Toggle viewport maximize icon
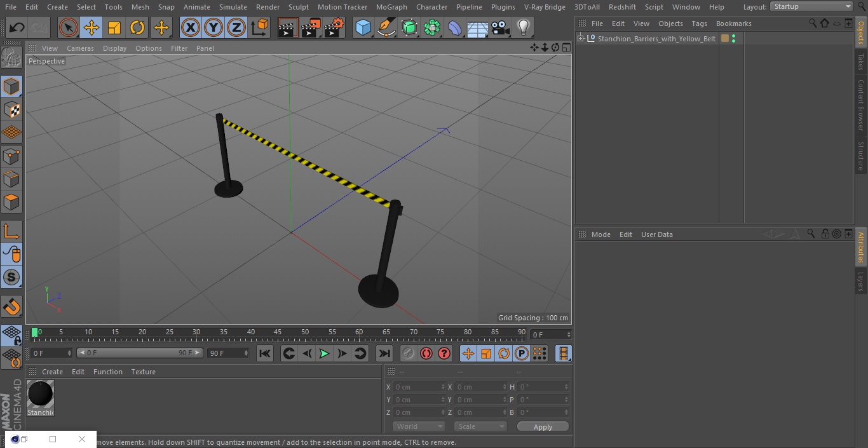Screen dimensions: 868x448 coord(566,48)
